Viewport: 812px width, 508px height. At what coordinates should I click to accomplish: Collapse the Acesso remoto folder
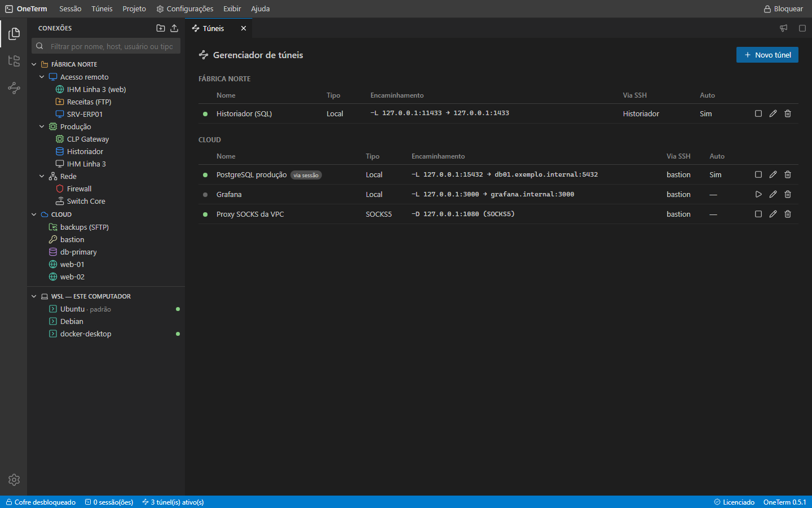point(42,77)
